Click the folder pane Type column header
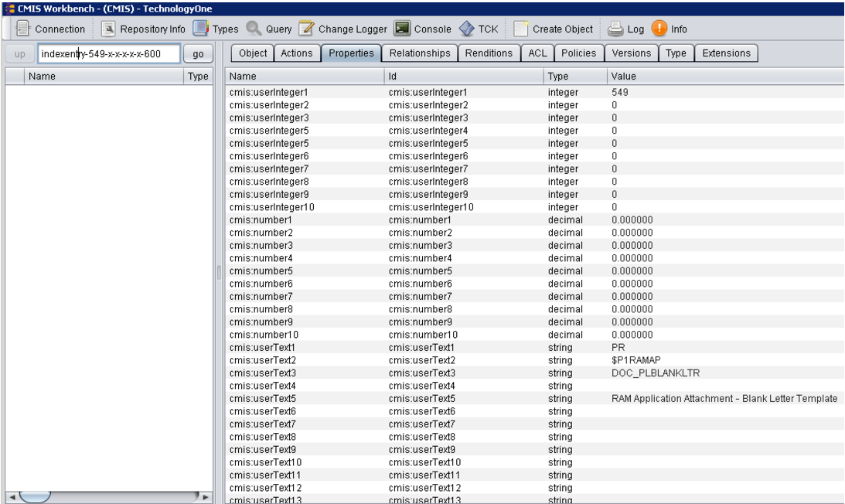The height and width of the screenshot is (504, 845). click(x=198, y=76)
